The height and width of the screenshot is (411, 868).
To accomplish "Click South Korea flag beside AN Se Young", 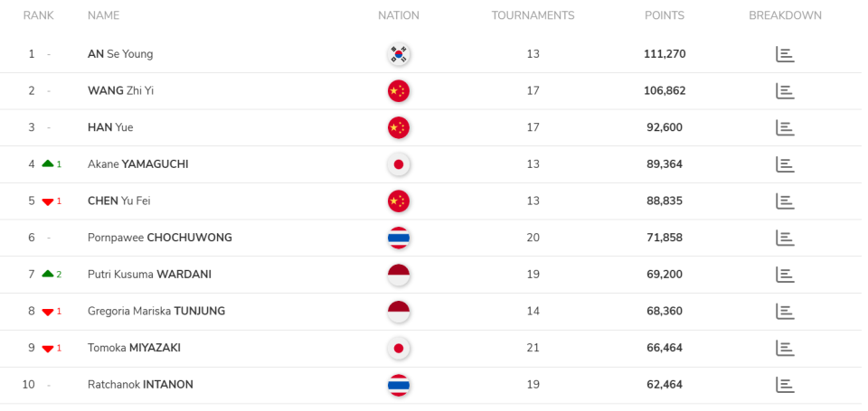I will (x=398, y=54).
